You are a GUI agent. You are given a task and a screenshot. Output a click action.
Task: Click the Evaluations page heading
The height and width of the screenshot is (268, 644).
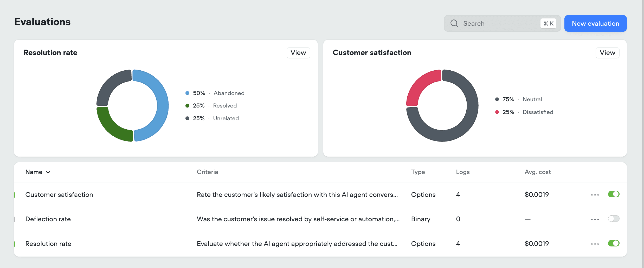coord(42,22)
